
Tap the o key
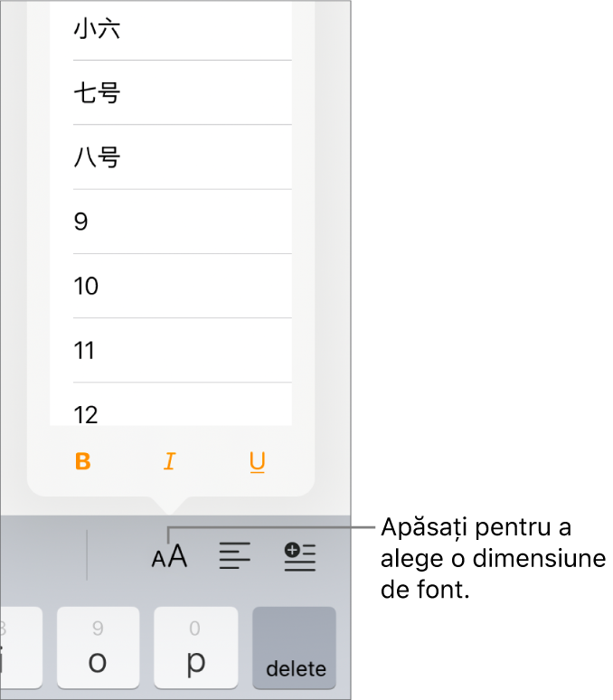pos(99,648)
